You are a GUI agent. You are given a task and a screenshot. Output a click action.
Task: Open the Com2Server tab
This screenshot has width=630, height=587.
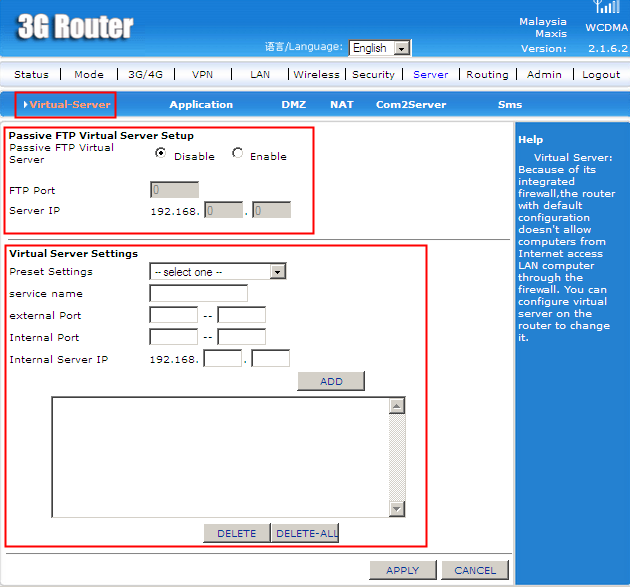[411, 104]
